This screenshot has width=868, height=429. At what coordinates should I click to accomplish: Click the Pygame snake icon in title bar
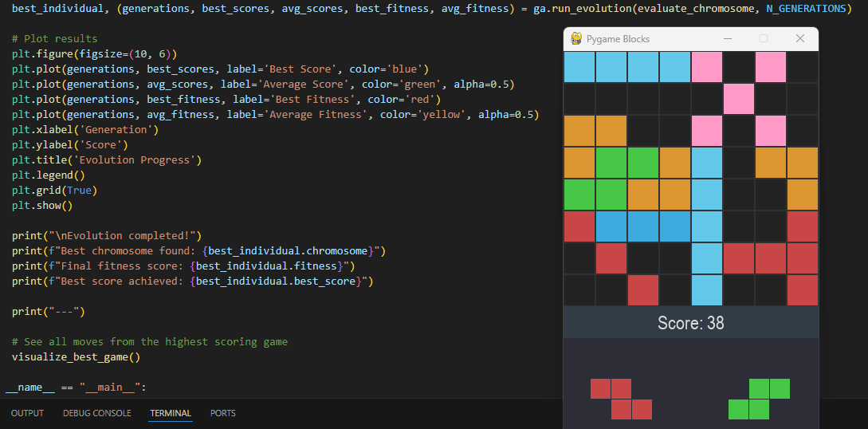point(576,38)
